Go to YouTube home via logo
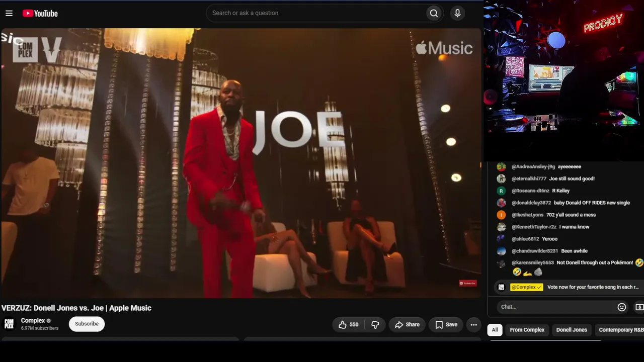Screen dimensions: 644x362 (40, 14)
